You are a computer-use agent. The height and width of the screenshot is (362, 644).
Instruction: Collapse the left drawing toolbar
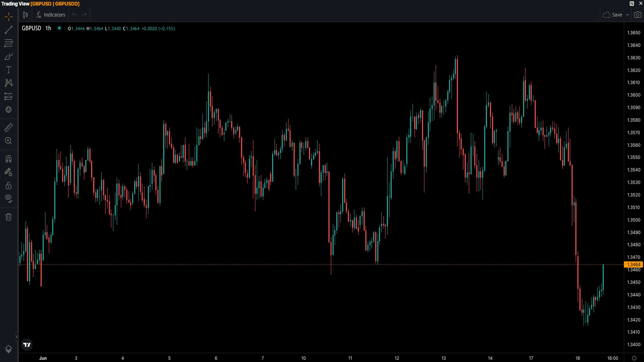pos(17,337)
